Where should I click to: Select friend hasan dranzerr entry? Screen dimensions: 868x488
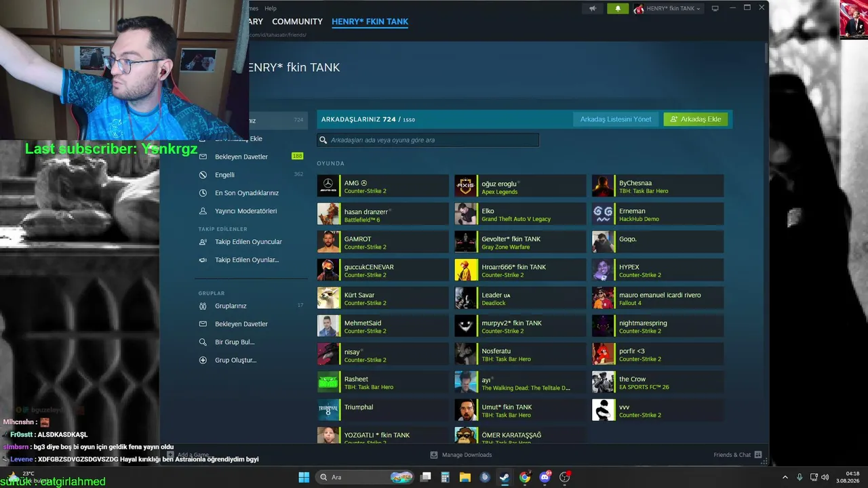tap(383, 214)
